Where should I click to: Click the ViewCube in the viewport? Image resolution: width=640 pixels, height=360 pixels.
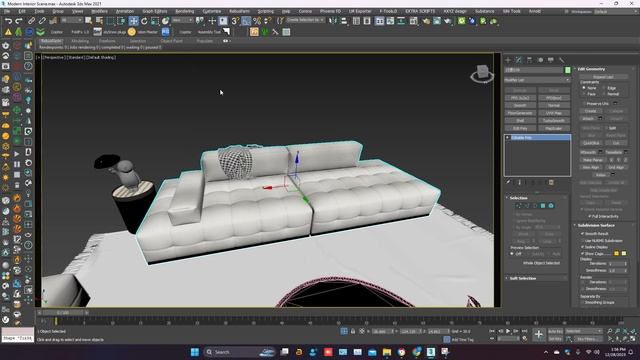click(x=482, y=73)
